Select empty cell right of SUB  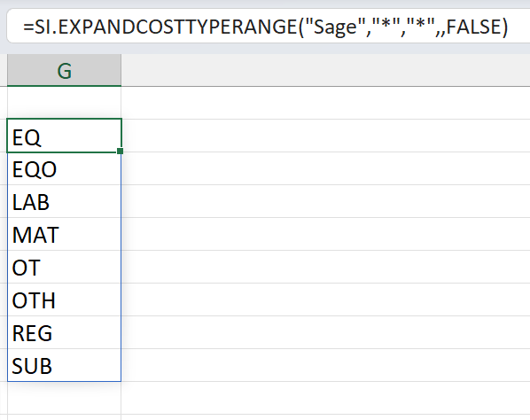click(x=325, y=365)
